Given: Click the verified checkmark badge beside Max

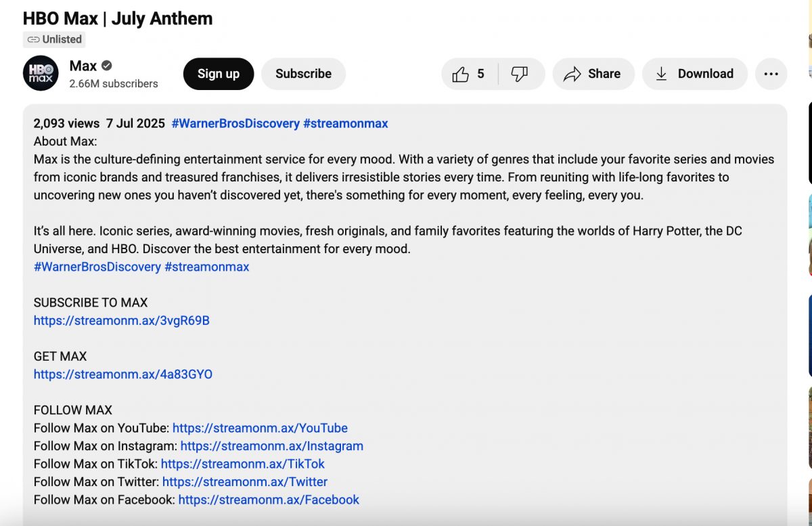Looking at the screenshot, I should click(x=107, y=66).
